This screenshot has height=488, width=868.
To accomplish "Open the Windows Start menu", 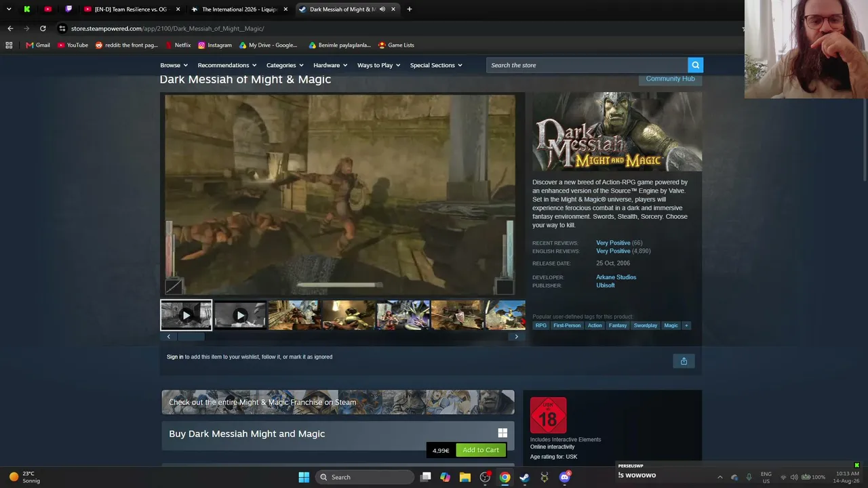I will (304, 477).
